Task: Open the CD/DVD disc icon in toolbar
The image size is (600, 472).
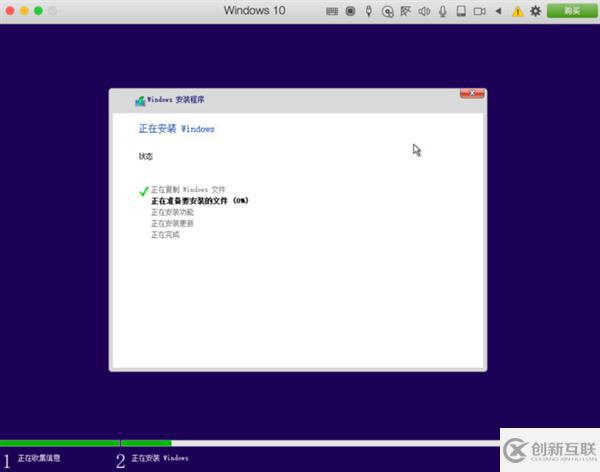Action: [x=387, y=11]
